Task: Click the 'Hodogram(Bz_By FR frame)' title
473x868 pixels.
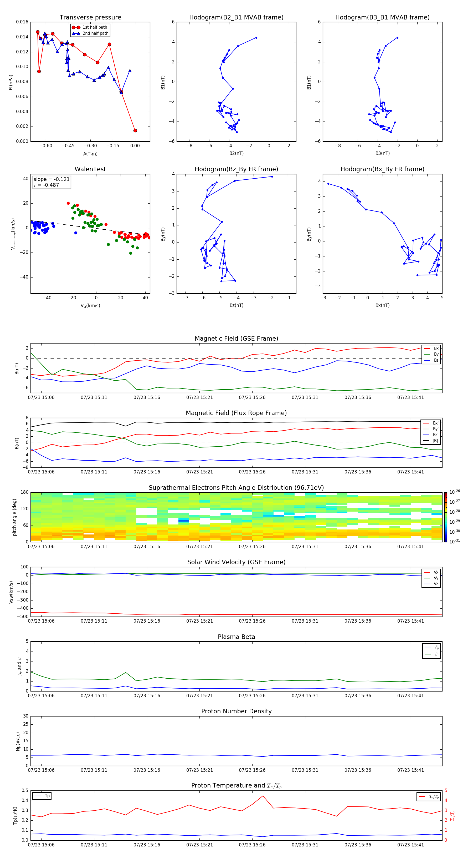Action: click(236, 169)
